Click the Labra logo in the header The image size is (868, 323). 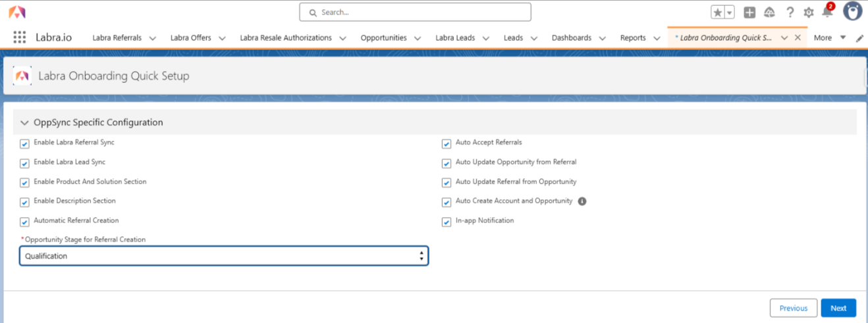coord(17,12)
